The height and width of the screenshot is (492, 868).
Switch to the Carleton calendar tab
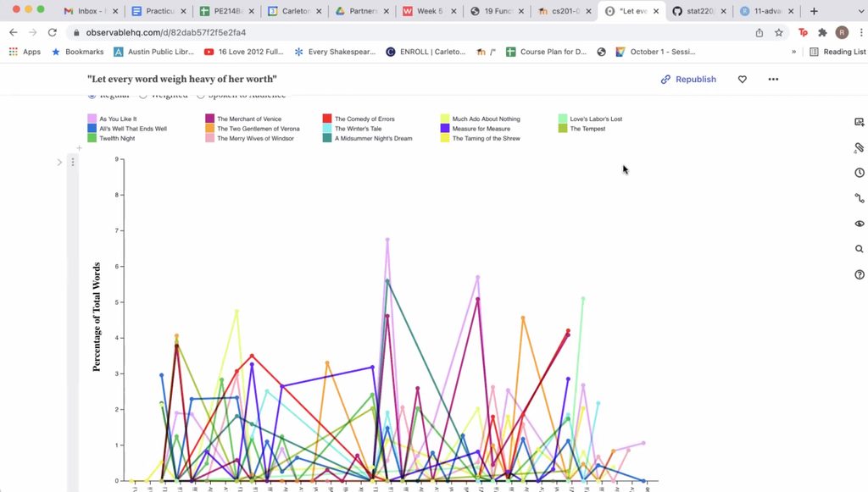[x=292, y=11]
